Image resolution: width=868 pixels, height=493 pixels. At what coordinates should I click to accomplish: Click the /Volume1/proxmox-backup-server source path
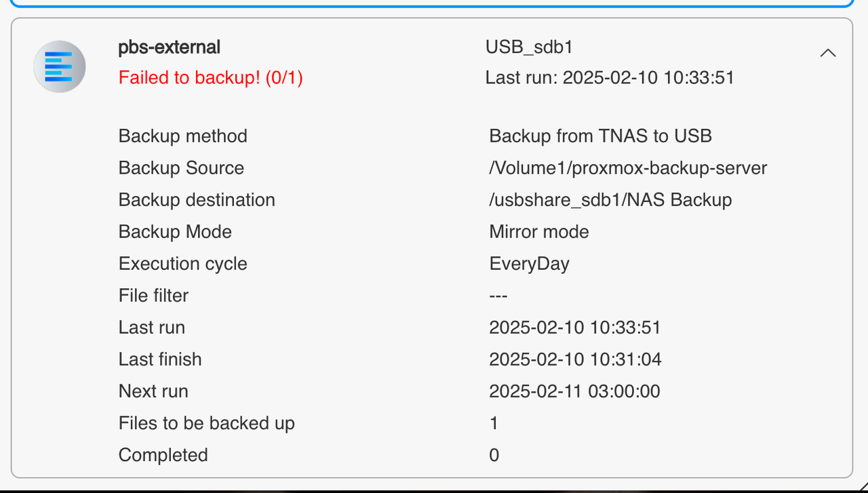point(628,168)
